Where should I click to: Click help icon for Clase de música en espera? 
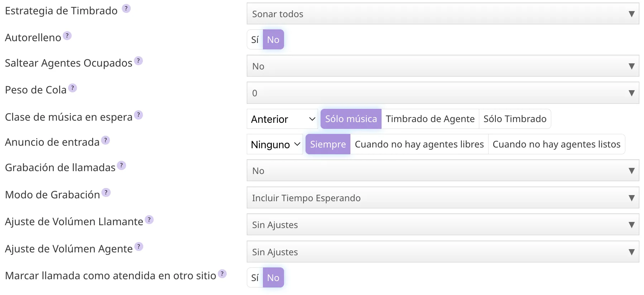pyautogui.click(x=138, y=115)
